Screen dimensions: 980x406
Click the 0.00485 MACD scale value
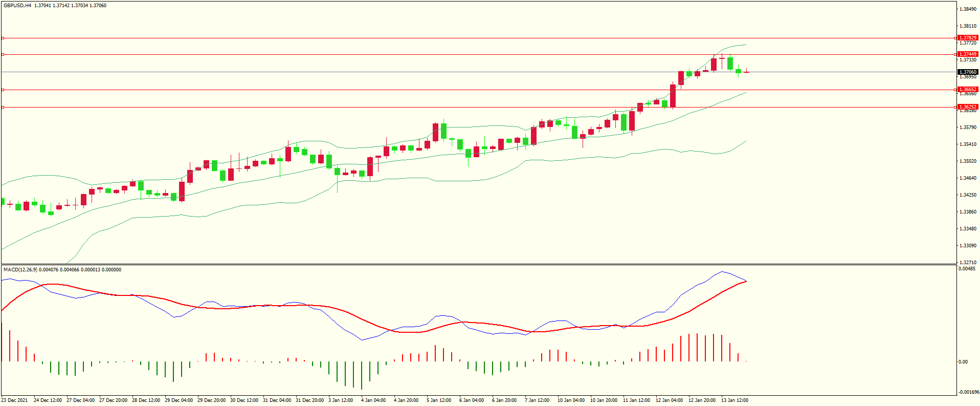[966, 269]
